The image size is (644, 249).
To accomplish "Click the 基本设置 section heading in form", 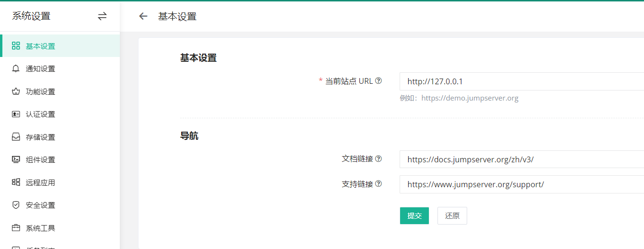I will [x=198, y=58].
